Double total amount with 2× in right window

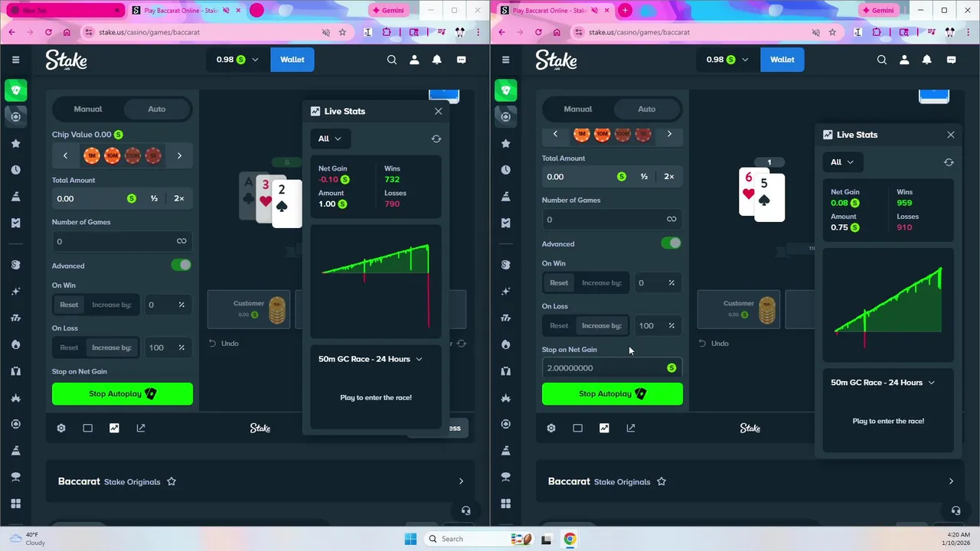point(669,177)
